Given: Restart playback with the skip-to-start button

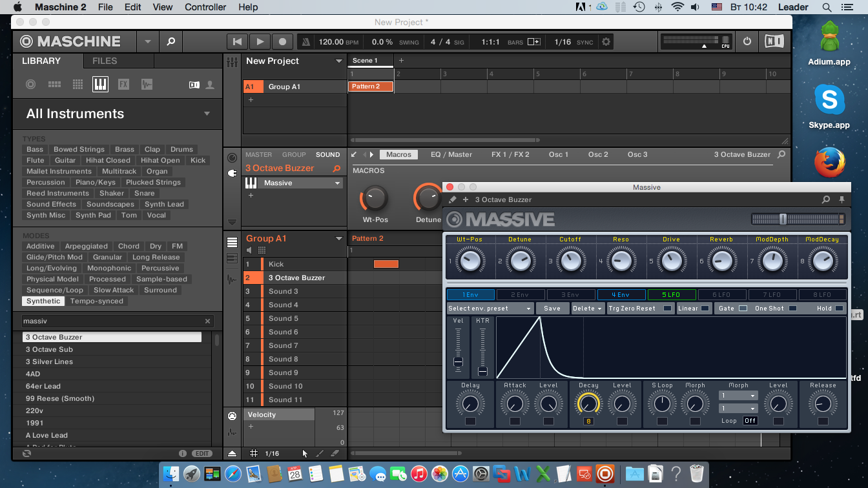Looking at the screenshot, I should tap(237, 42).
